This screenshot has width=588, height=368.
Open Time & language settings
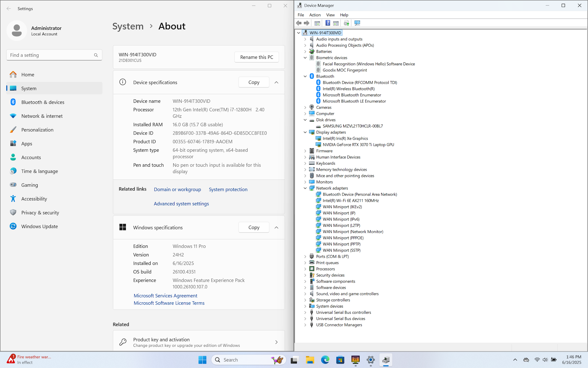54,171
